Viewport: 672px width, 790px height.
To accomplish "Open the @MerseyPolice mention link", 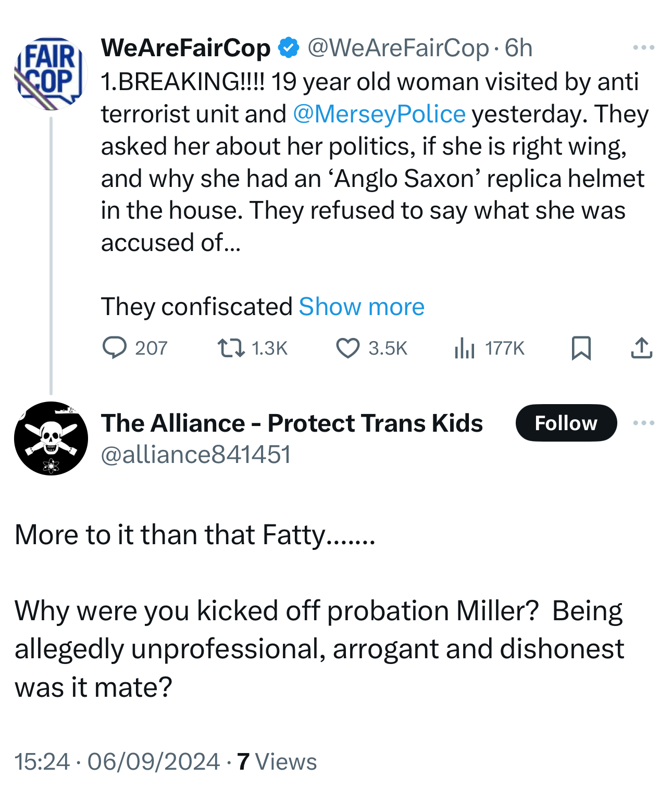I will pos(379,114).
